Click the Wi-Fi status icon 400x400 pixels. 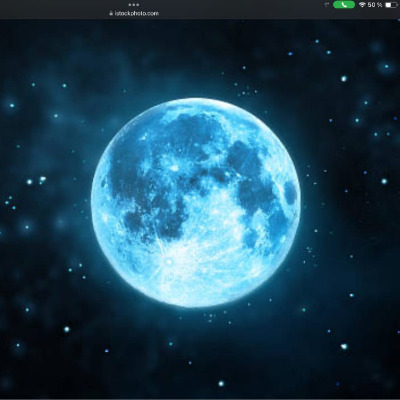pyautogui.click(x=362, y=5)
